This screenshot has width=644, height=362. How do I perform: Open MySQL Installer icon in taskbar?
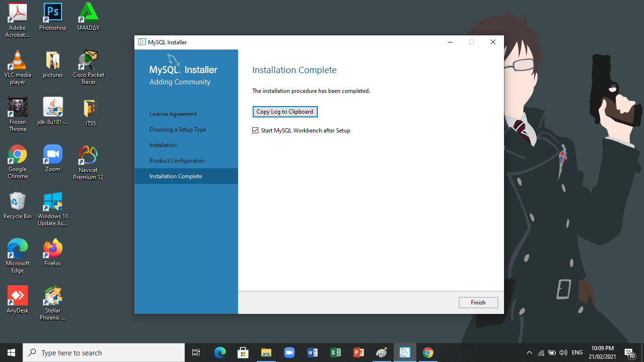coord(405,353)
